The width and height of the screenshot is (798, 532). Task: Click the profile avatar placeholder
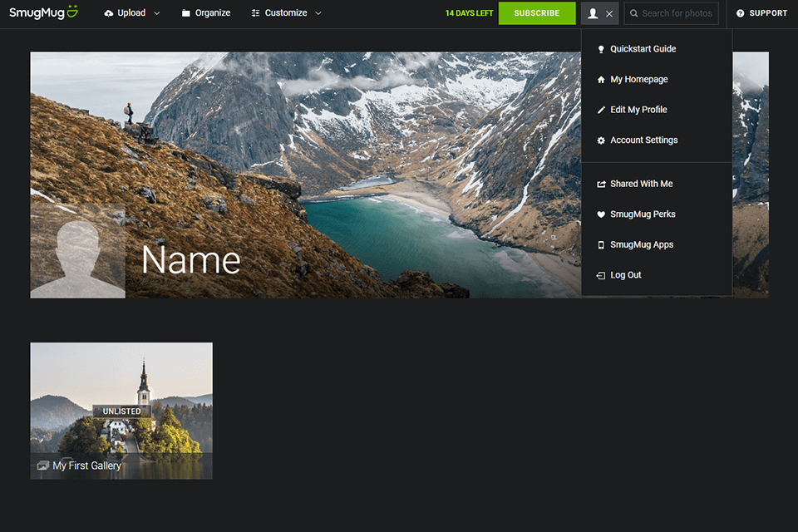coord(77,252)
